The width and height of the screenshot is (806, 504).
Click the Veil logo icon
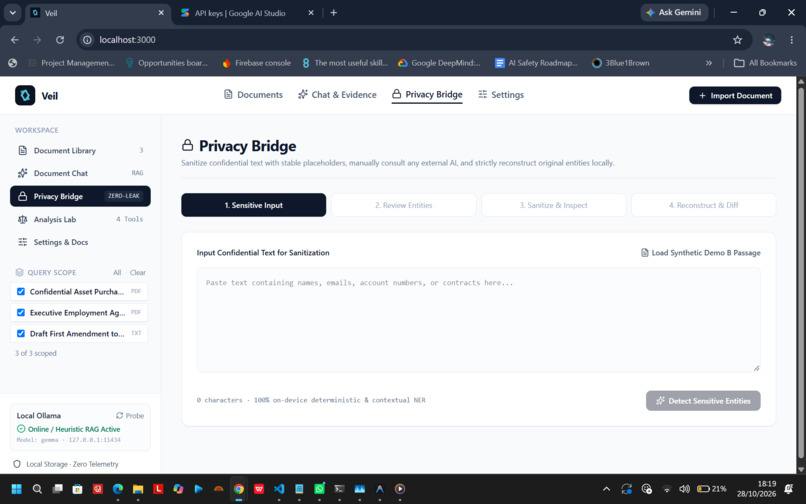click(25, 95)
